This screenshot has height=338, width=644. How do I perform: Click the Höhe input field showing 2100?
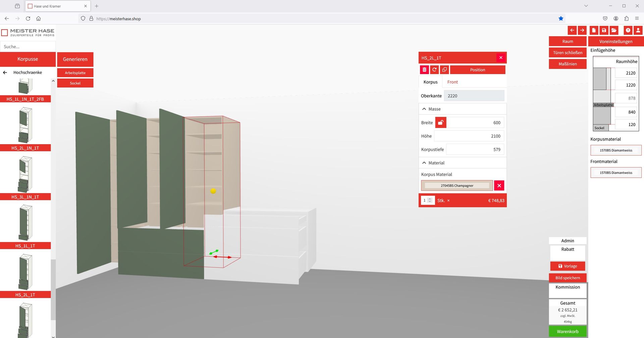(469, 136)
